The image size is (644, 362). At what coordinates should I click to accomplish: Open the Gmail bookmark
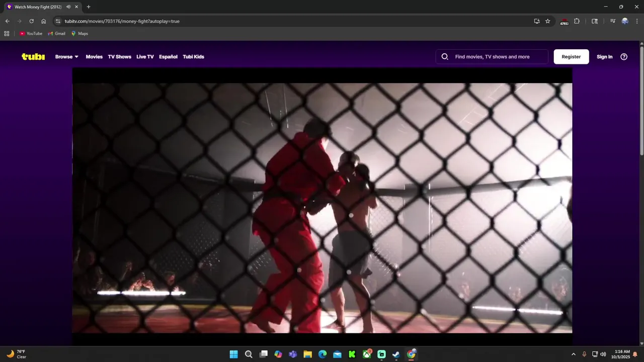(x=56, y=34)
